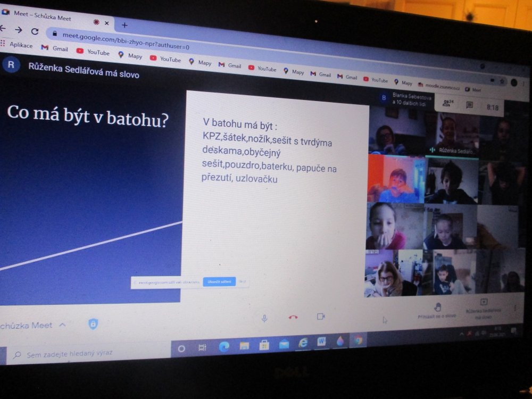This screenshot has height=399, width=532.
Task: Click the browser forward arrow
Action: click(x=18, y=30)
